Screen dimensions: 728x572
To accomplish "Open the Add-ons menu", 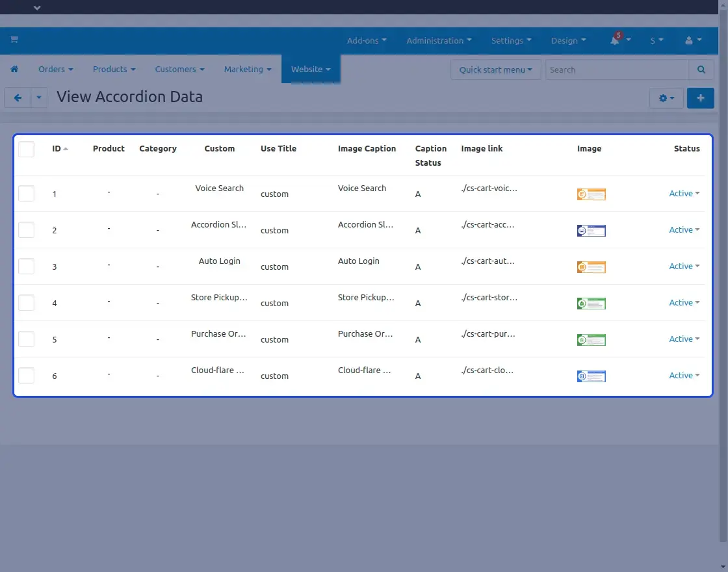I will pyautogui.click(x=366, y=40).
